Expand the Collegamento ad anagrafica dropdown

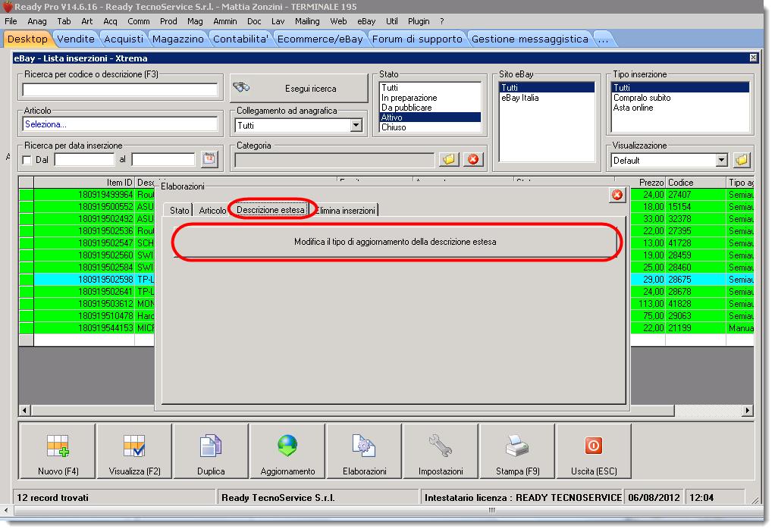point(356,126)
